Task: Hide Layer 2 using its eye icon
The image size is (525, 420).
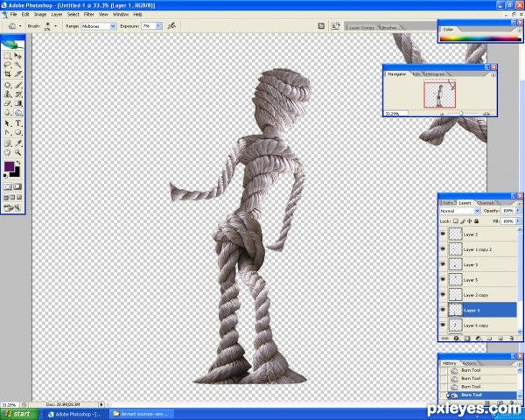Action: [x=443, y=234]
